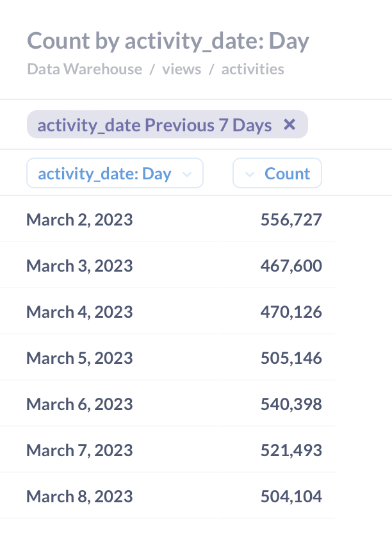Click the X icon on the filter chip

coord(290,125)
